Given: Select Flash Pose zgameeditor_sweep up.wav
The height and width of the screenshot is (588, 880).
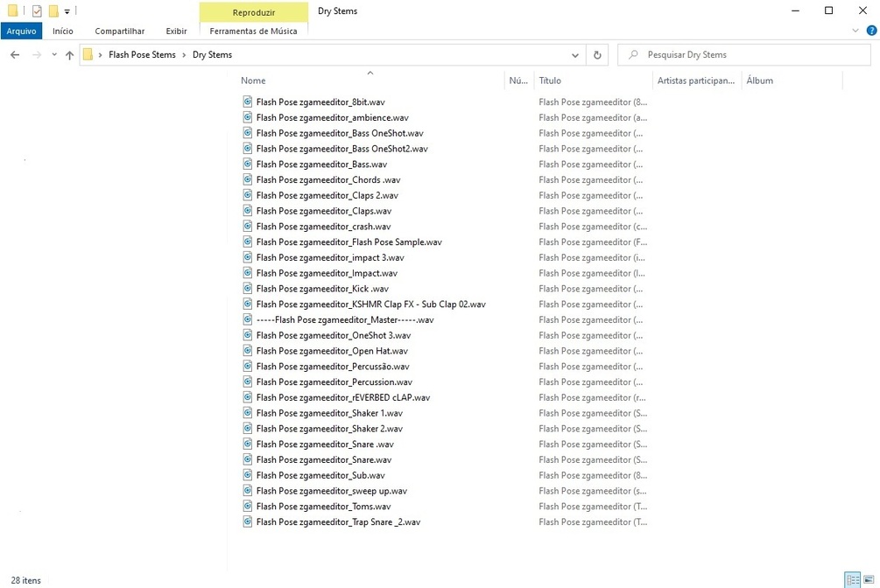Looking at the screenshot, I should pyautogui.click(x=332, y=490).
